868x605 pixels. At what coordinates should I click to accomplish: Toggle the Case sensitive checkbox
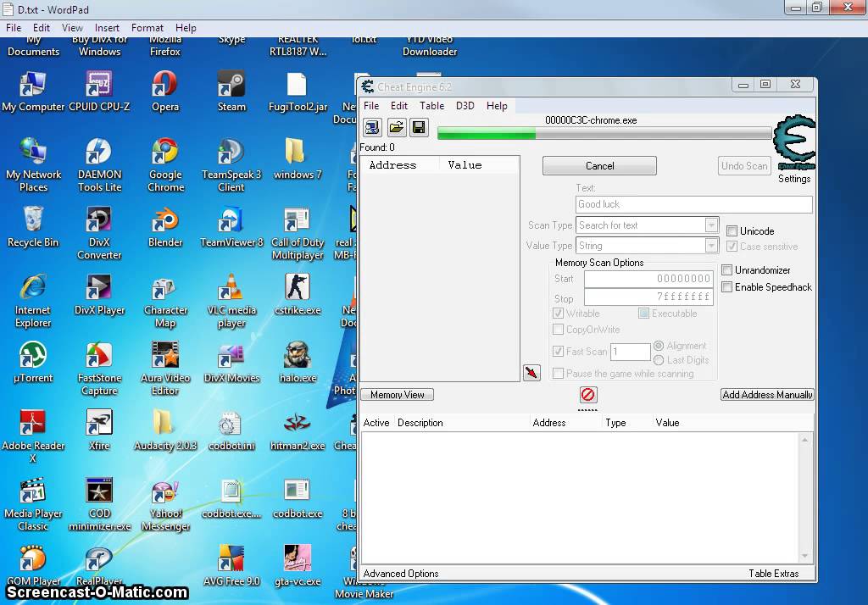tap(732, 247)
